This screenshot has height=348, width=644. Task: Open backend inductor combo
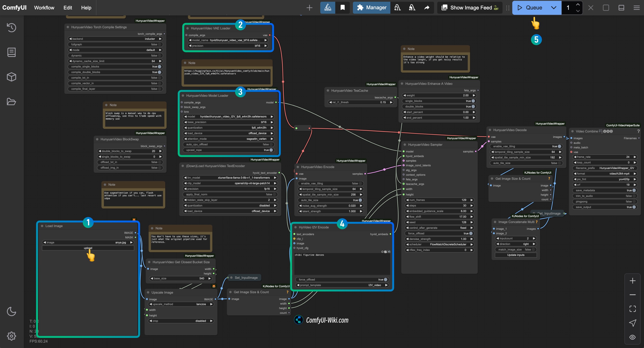[115, 39]
